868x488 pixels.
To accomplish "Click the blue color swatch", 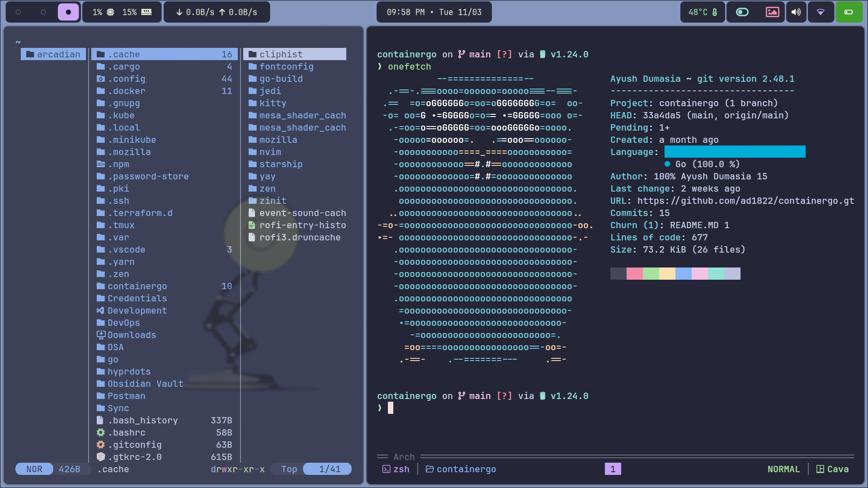I will [x=684, y=273].
